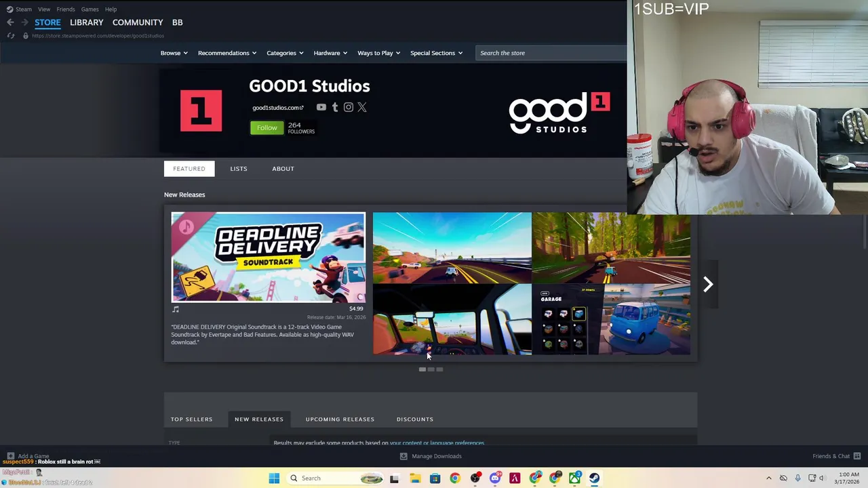
Task: Open Google Chrome from taskbar
Action: click(x=455, y=479)
